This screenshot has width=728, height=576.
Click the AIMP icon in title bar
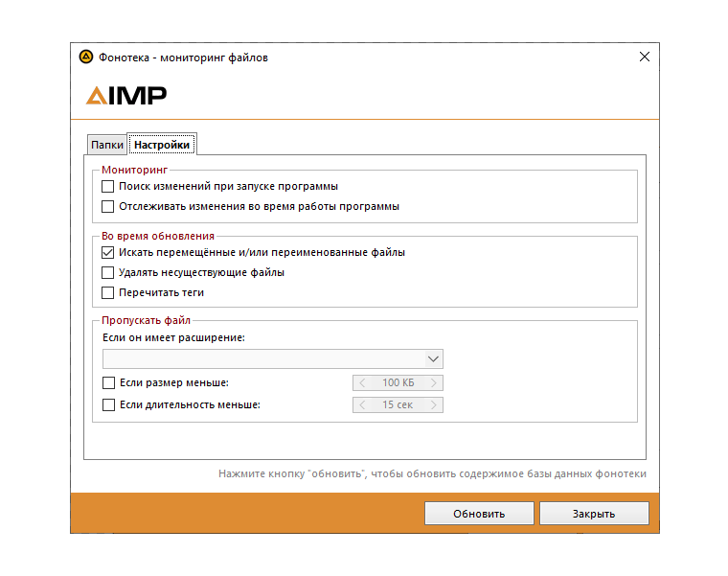[85, 58]
